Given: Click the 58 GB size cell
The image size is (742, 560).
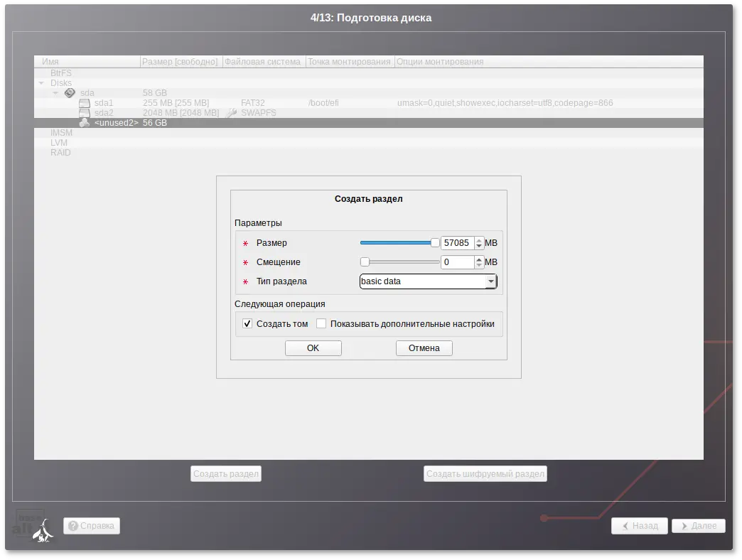Looking at the screenshot, I should click(155, 93).
